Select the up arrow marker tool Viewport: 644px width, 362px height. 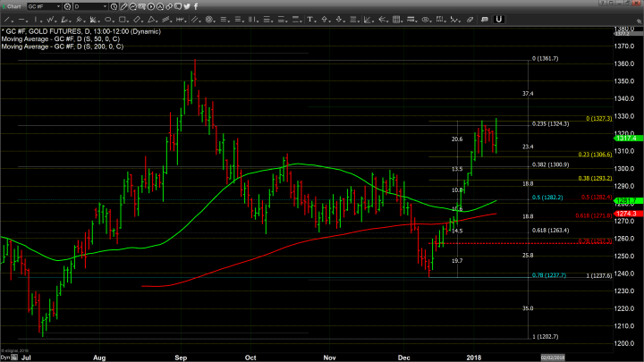click(x=325, y=20)
